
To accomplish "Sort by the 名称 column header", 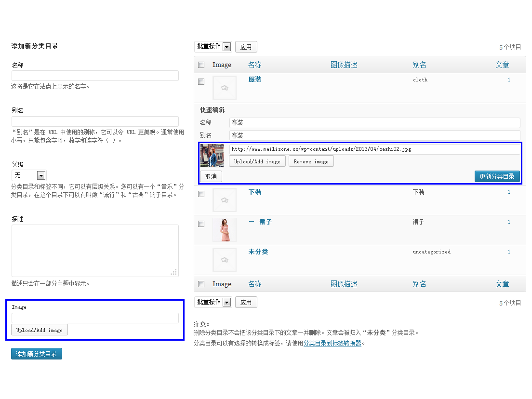I will pos(254,65).
